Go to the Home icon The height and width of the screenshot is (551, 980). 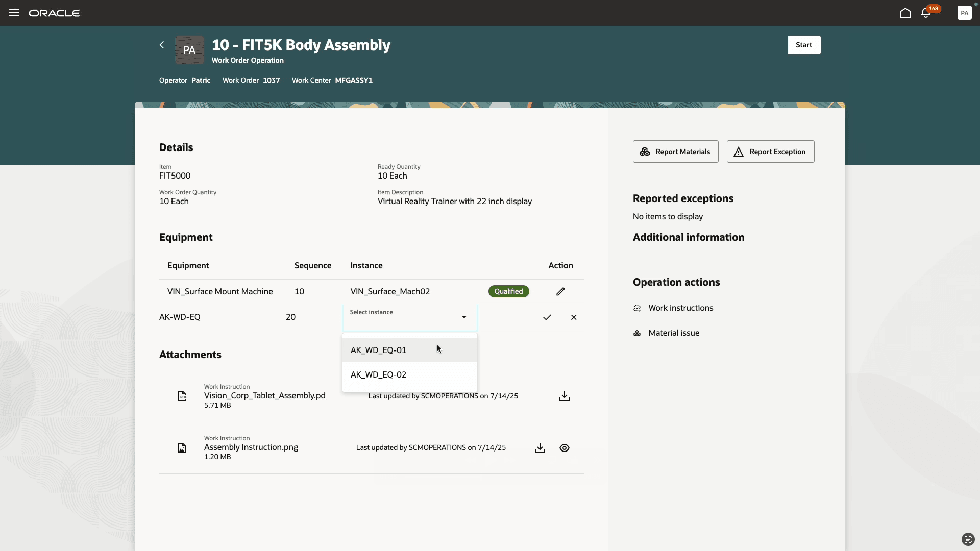coord(905,13)
